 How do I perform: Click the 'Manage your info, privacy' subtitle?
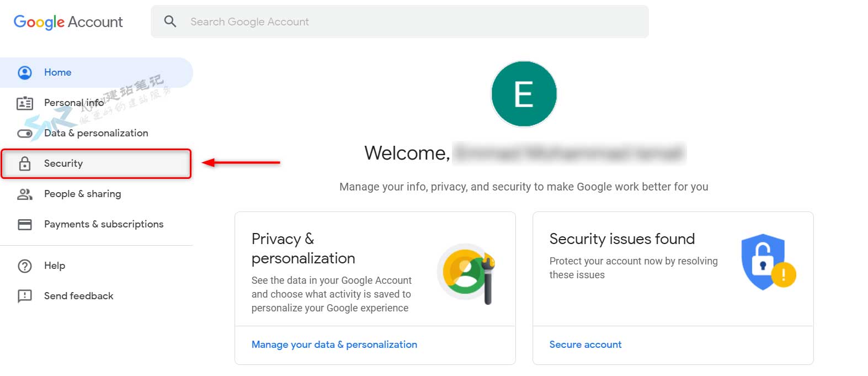524,187
